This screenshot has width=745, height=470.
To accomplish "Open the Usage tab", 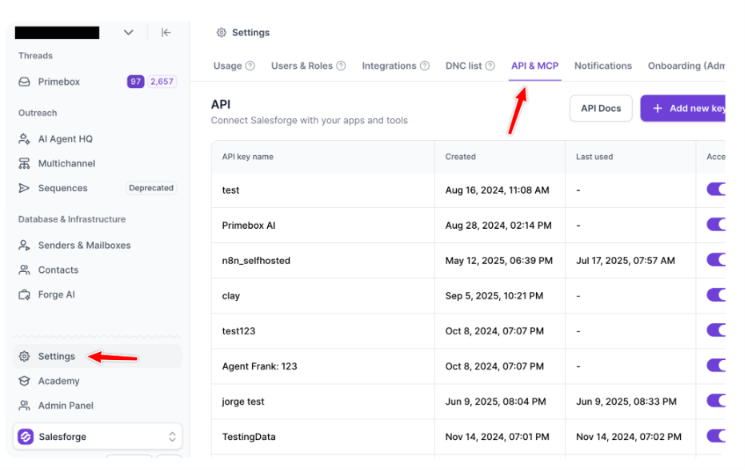I will 228,66.
